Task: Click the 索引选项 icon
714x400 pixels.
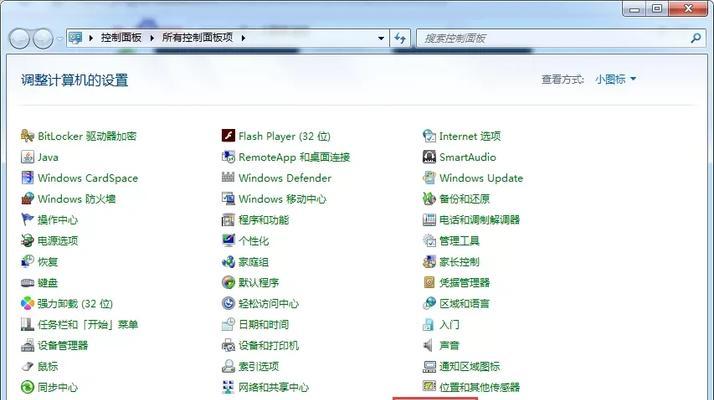Action: (228, 366)
